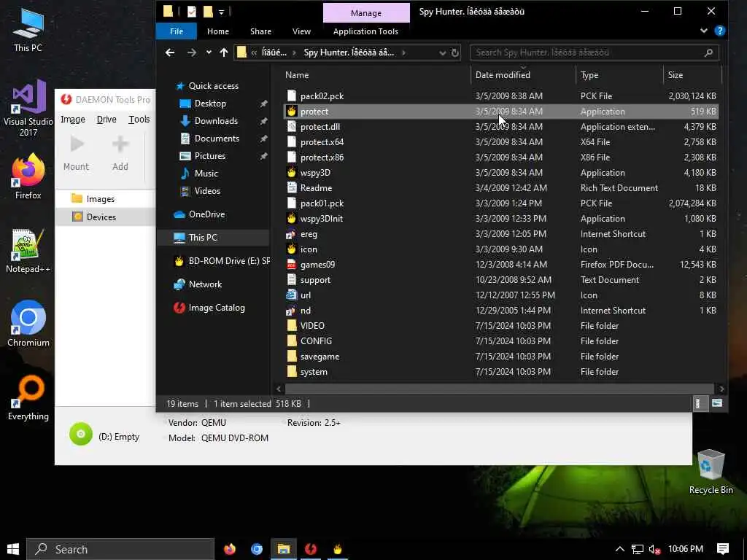
Task: Select the wspy3D application file
Action: click(501, 172)
